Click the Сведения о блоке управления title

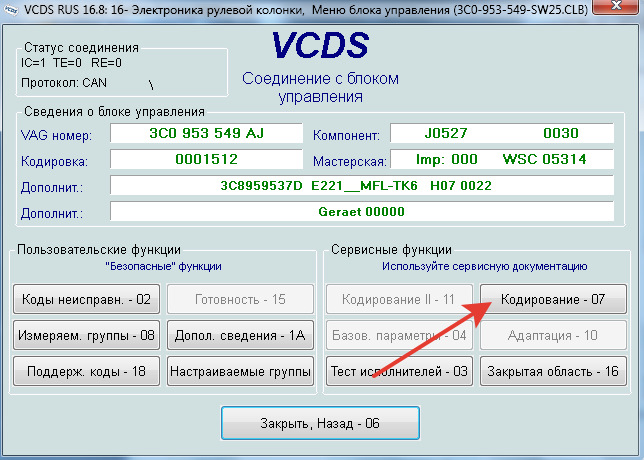click(x=114, y=111)
